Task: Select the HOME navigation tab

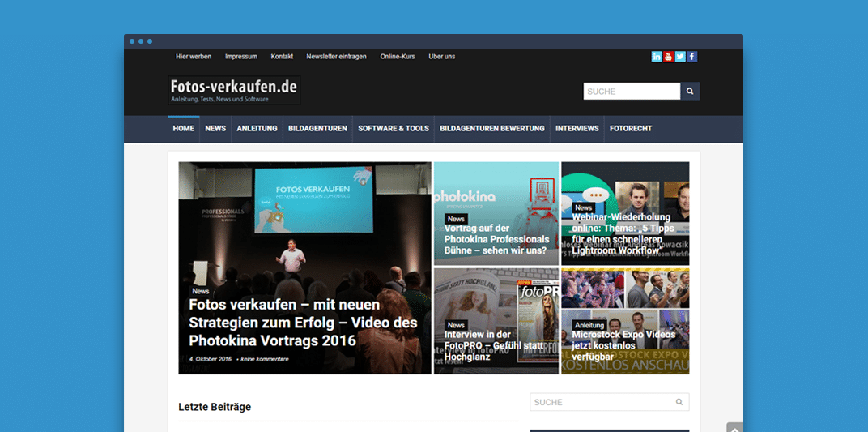Action: 183,129
